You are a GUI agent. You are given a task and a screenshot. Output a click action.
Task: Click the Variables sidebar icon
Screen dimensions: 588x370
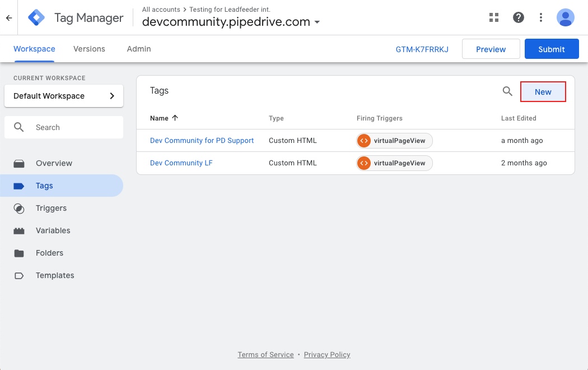18,231
